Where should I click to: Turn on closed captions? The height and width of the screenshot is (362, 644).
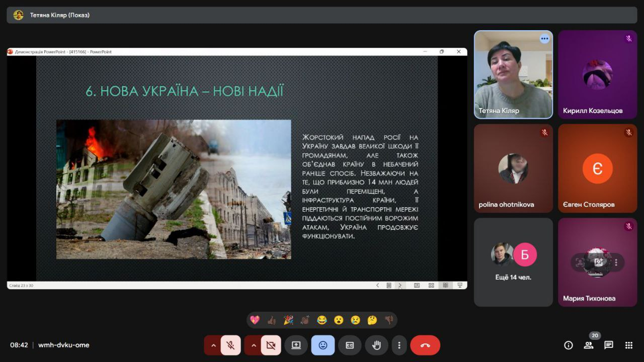[350, 345]
